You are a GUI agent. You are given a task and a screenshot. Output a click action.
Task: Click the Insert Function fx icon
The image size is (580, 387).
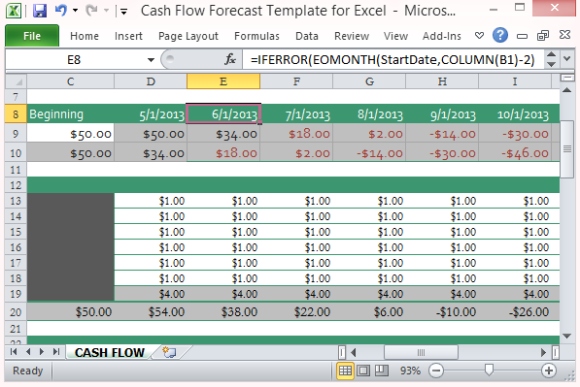pos(230,59)
